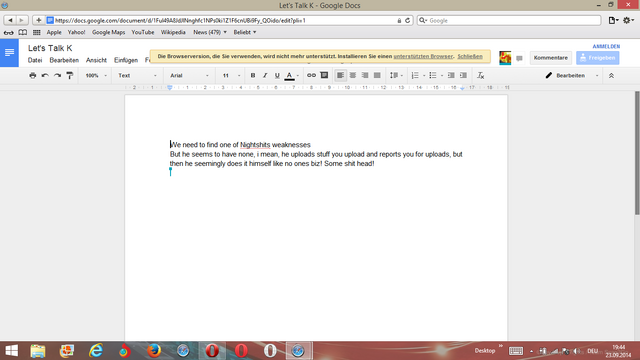Decrease the indent
Image resolution: width=640 pixels, height=360 pixels.
(x=451, y=76)
